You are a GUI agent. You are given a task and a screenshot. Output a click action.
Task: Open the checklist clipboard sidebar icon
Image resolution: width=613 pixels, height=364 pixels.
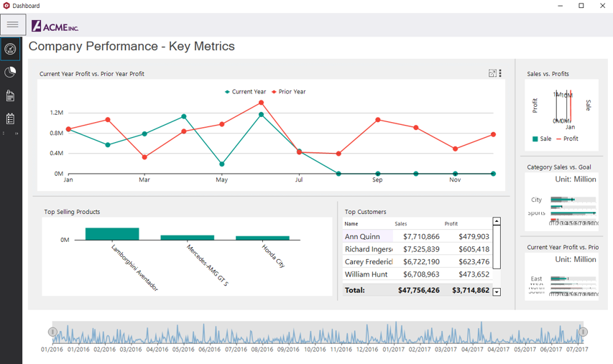[10, 118]
